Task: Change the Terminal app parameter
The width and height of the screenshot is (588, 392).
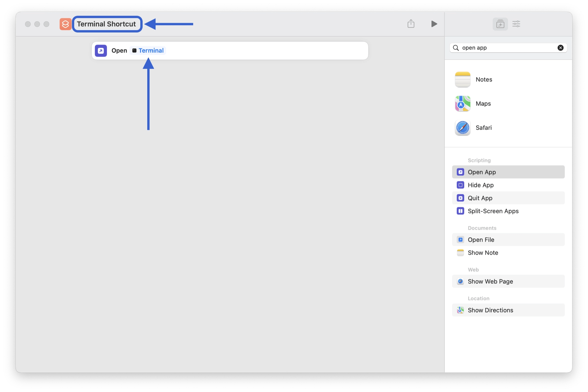Action: [150, 50]
